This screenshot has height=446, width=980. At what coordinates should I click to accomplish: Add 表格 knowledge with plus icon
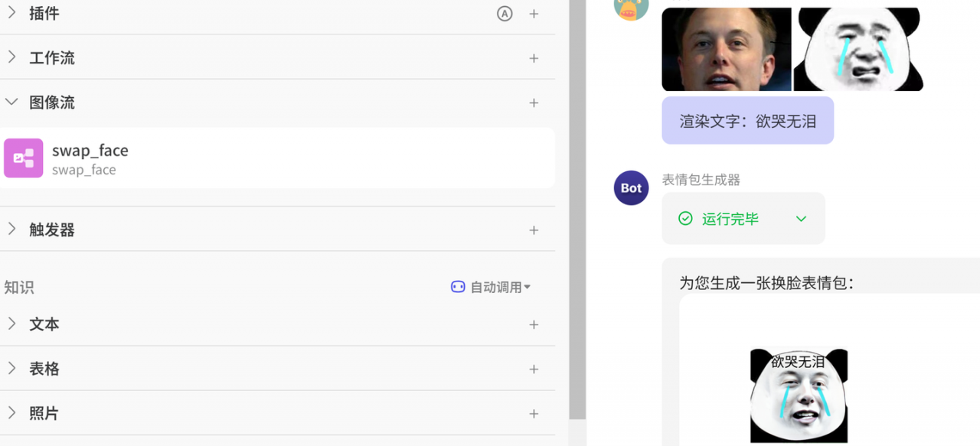click(x=534, y=369)
